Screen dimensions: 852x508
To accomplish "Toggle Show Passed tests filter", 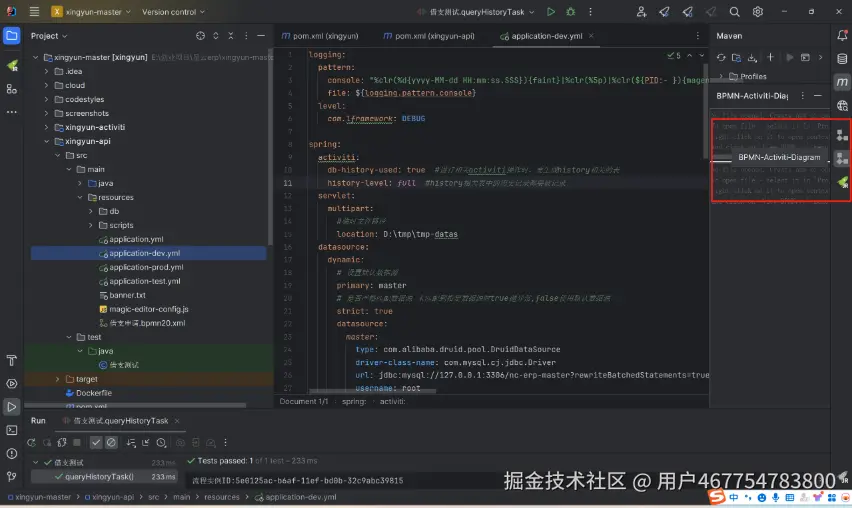I will click(x=96, y=443).
